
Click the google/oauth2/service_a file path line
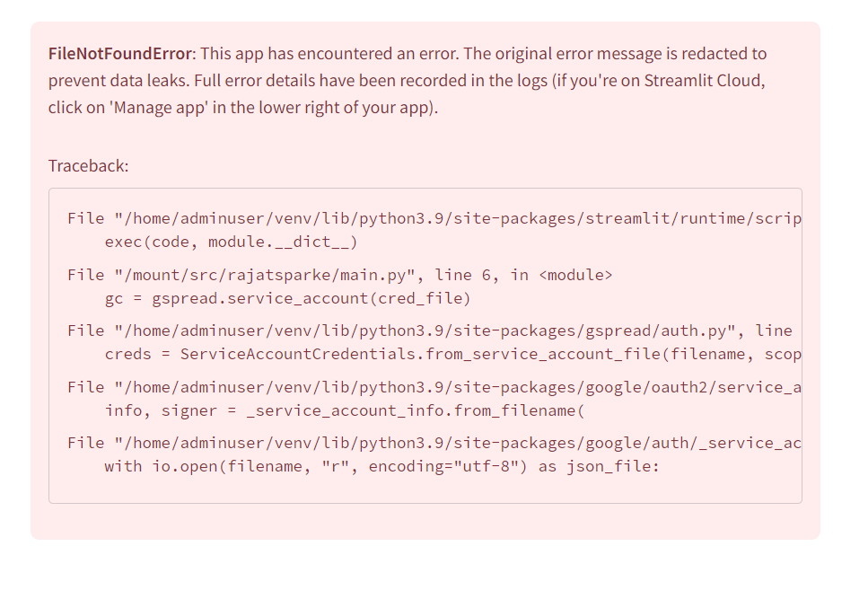tap(434, 387)
